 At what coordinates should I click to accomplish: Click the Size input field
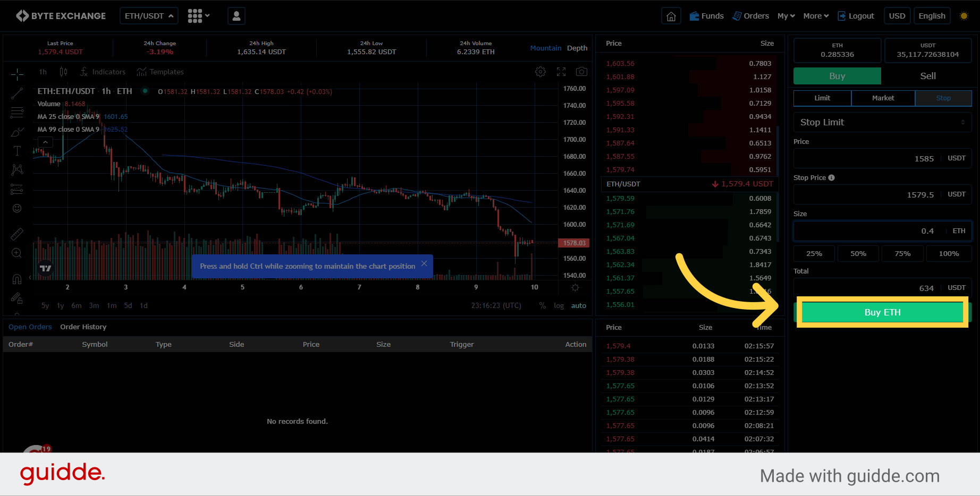click(x=883, y=230)
